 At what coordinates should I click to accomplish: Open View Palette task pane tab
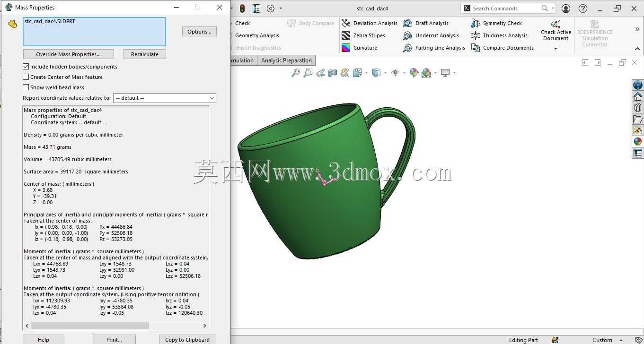tap(638, 130)
